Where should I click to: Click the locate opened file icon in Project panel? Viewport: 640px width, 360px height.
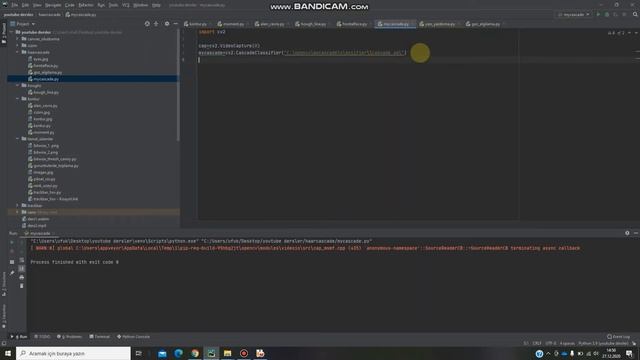coord(147,24)
